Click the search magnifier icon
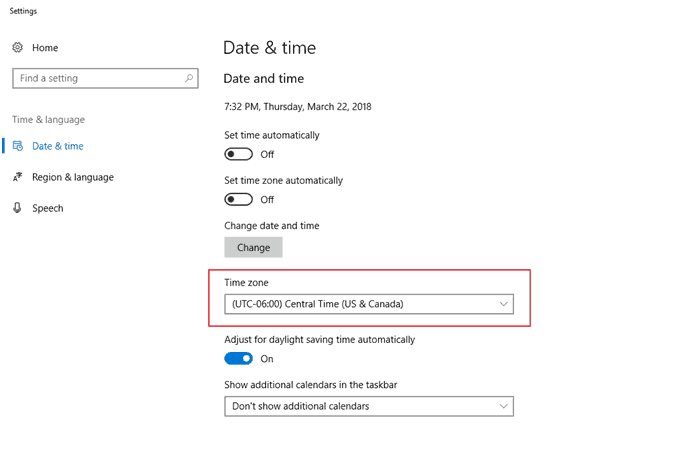The image size is (678, 452). pyautogui.click(x=189, y=78)
